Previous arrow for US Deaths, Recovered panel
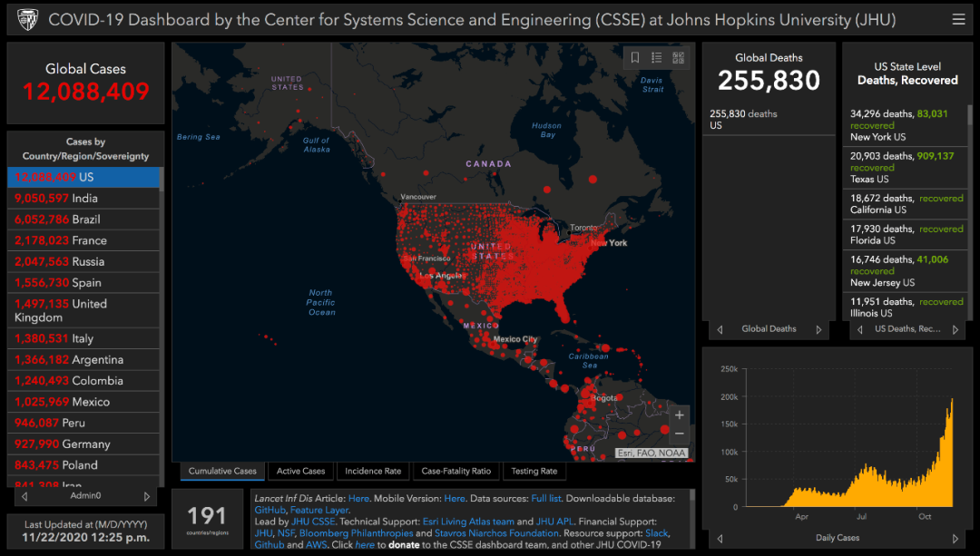The height and width of the screenshot is (556, 980). click(860, 329)
